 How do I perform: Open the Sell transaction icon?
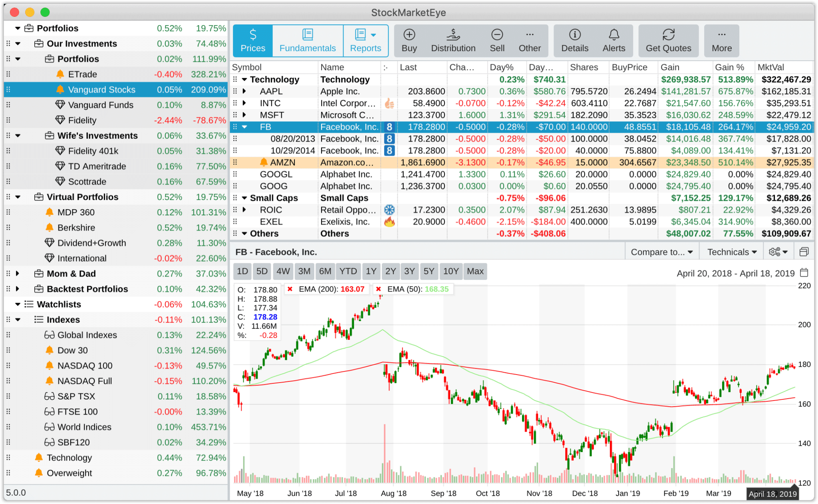(497, 40)
